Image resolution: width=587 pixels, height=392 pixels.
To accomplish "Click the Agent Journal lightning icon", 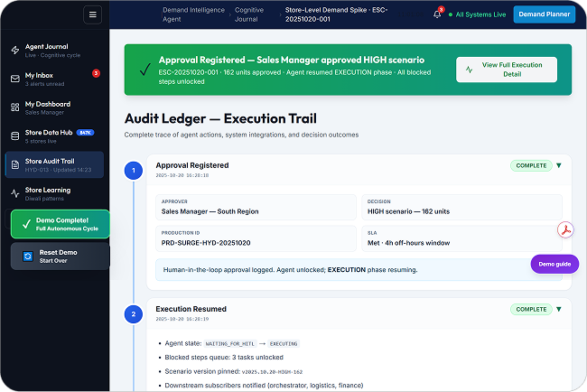I will [x=15, y=51].
